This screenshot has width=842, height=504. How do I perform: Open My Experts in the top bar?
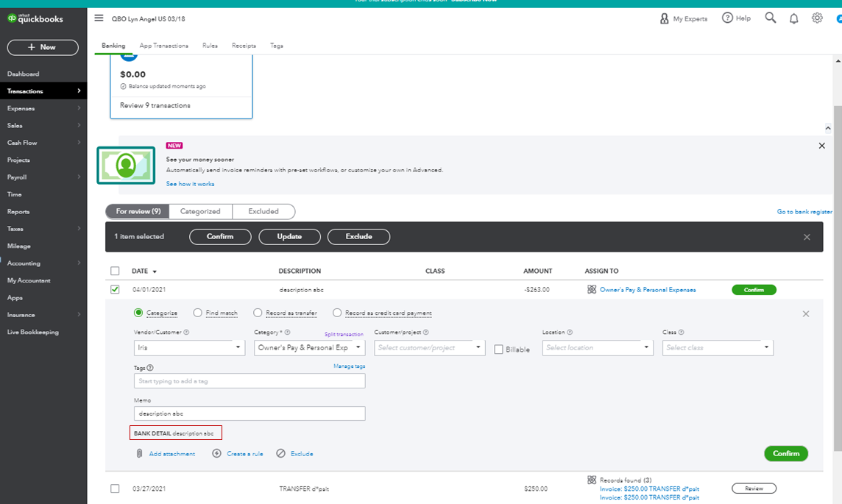tap(683, 18)
